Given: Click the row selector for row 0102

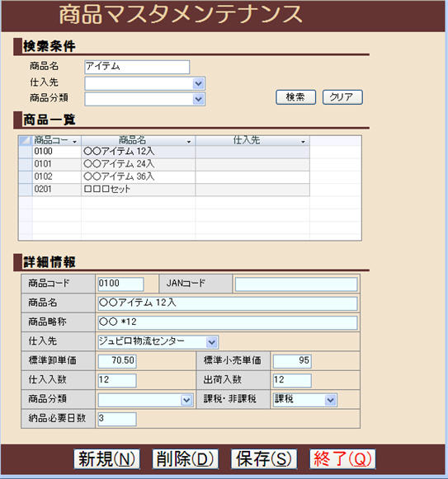Looking at the screenshot, I should tap(26, 177).
